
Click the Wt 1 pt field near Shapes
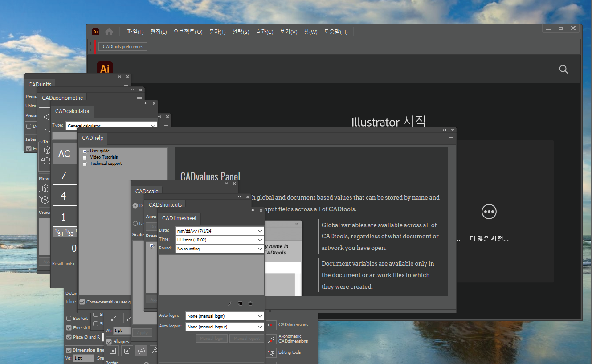click(122, 331)
